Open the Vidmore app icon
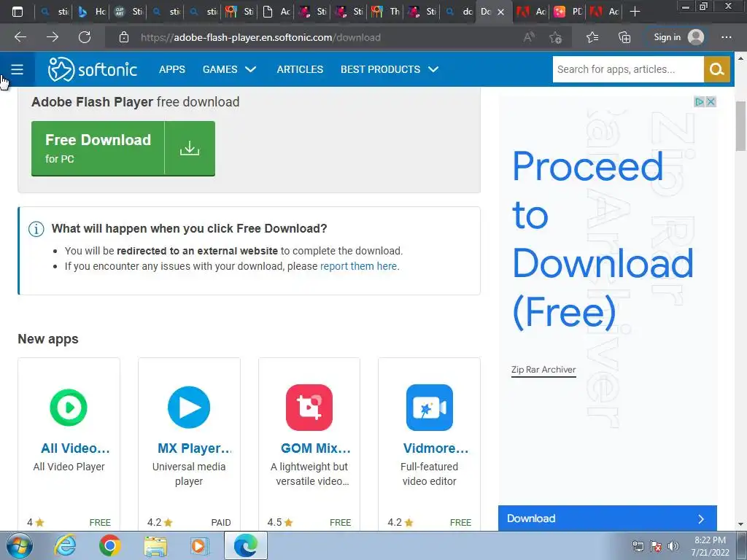Viewport: 747px width, 560px height. click(x=429, y=408)
